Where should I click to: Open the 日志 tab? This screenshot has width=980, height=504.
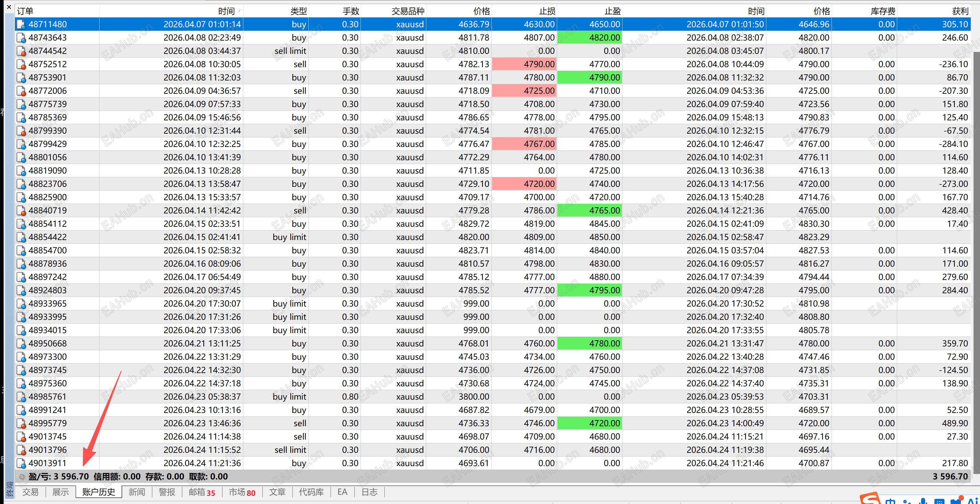tap(369, 492)
